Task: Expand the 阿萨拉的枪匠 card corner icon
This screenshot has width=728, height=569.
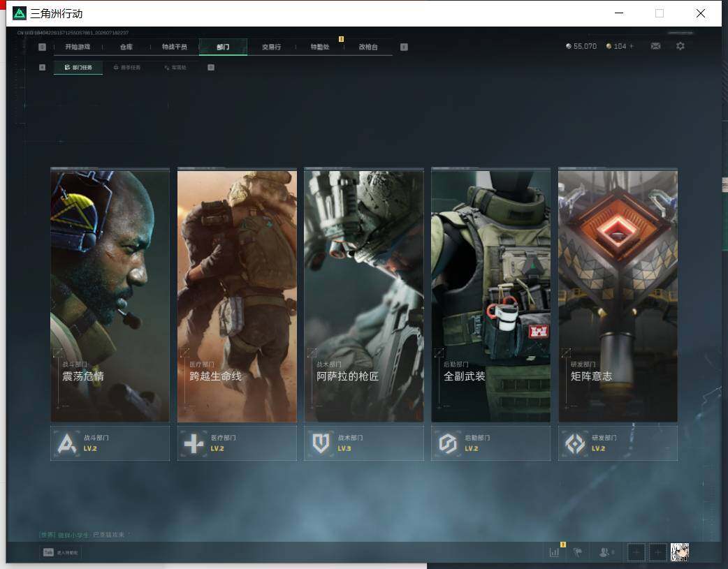Action: coord(312,353)
